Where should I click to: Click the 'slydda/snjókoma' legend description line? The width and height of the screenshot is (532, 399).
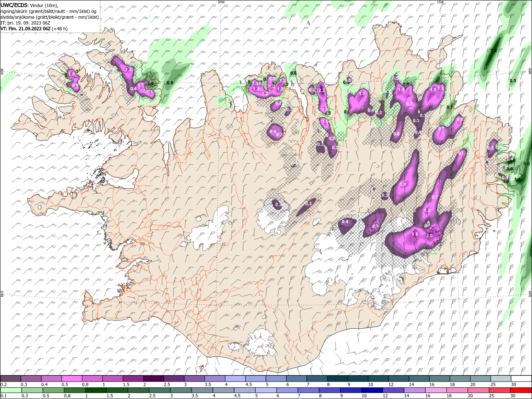49,17
